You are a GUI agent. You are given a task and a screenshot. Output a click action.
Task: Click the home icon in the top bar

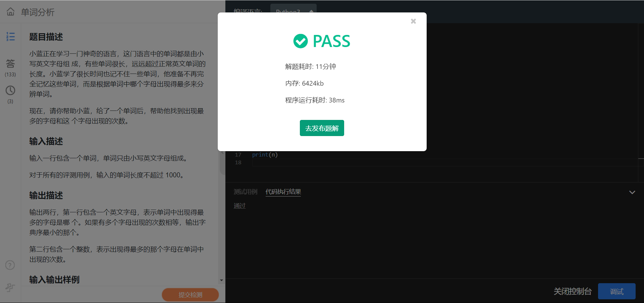coord(10,11)
